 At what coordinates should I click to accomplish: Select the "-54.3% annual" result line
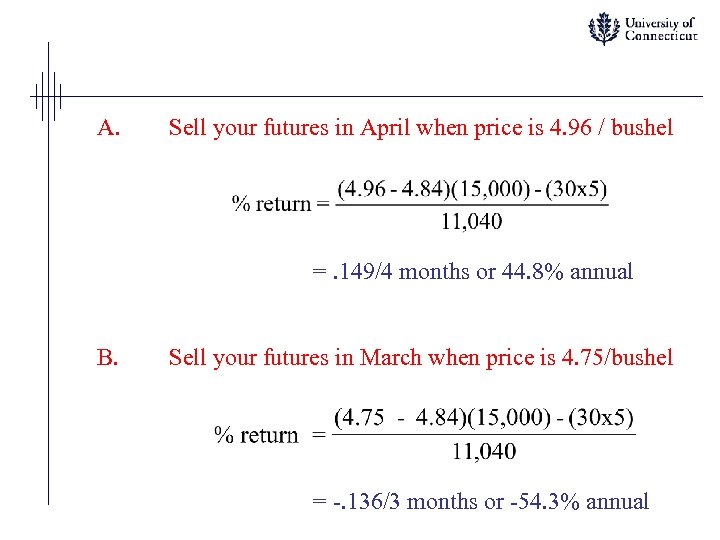pyautogui.click(x=480, y=502)
